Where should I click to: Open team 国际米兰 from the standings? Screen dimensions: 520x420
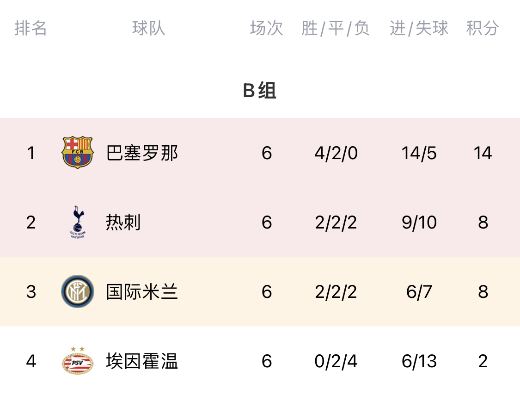[x=142, y=291]
